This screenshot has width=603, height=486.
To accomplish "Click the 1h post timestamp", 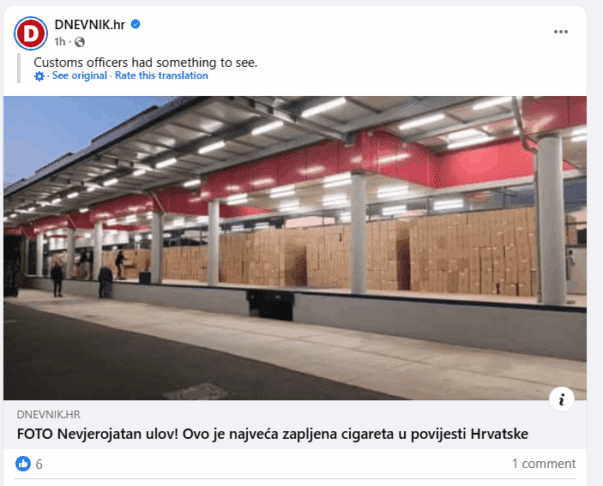I will [60, 42].
